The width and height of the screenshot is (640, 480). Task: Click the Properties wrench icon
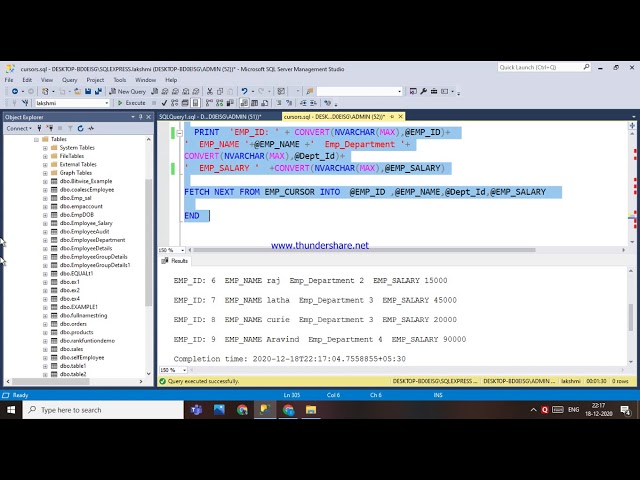pos(423,91)
